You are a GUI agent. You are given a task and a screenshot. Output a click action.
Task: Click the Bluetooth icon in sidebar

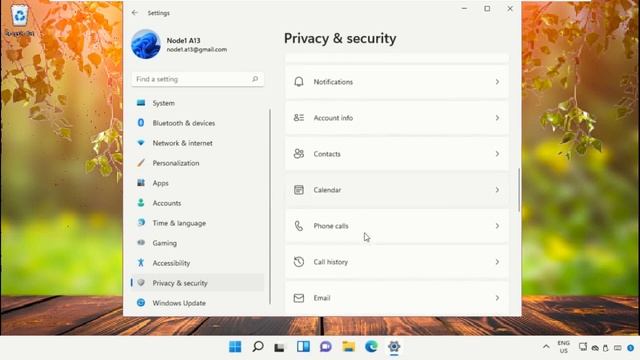pos(141,123)
